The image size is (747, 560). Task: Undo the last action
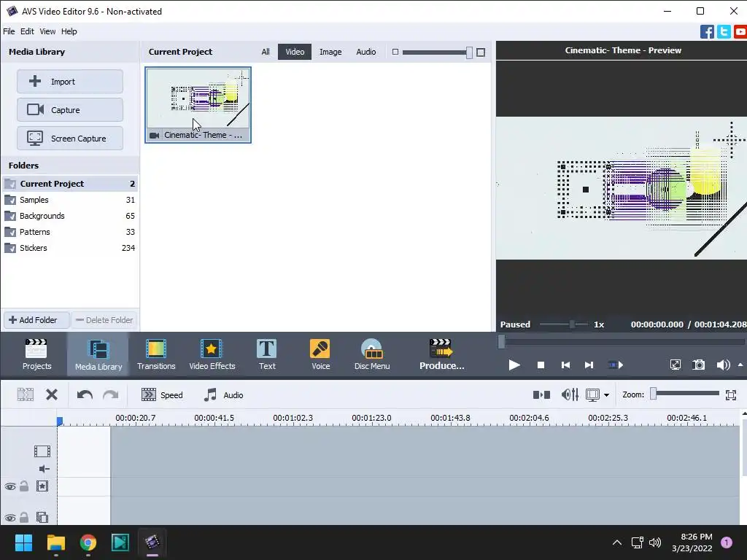[x=85, y=394]
